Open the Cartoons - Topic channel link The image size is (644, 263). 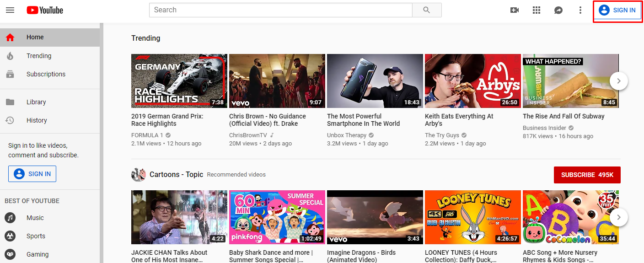(176, 174)
